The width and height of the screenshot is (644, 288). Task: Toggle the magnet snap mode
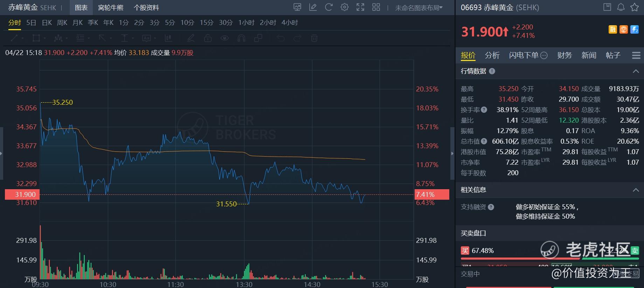point(241,38)
